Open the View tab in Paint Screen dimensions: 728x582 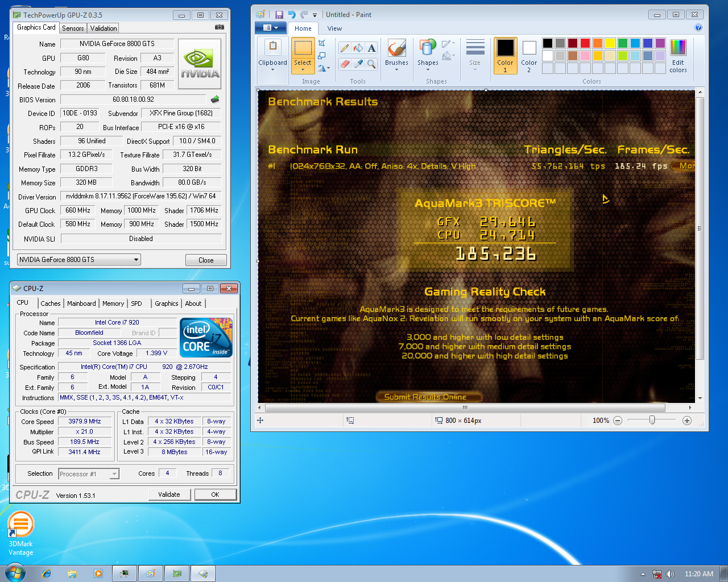tap(334, 28)
